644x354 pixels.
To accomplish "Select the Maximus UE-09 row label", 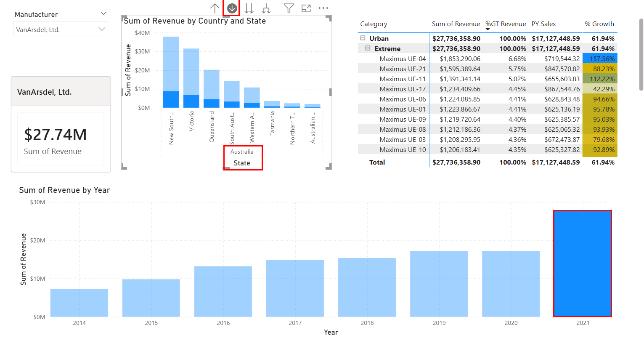I will (x=403, y=119).
